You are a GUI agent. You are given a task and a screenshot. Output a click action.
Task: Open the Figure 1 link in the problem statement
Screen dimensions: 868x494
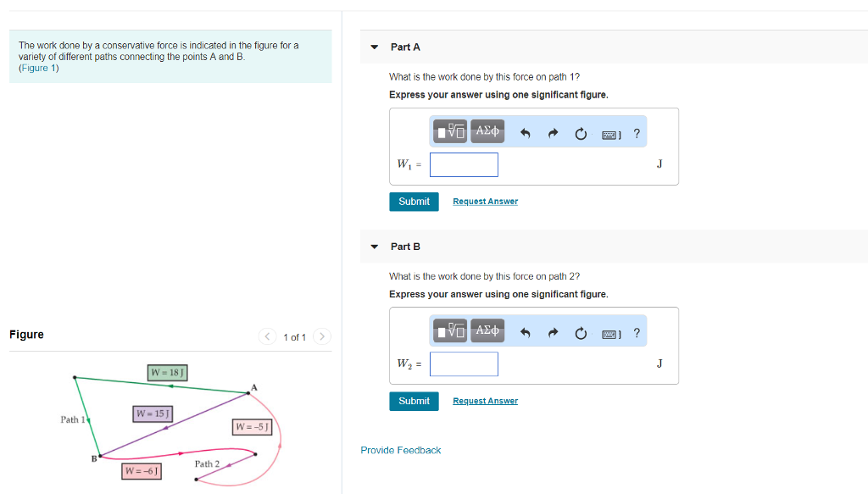tap(37, 68)
